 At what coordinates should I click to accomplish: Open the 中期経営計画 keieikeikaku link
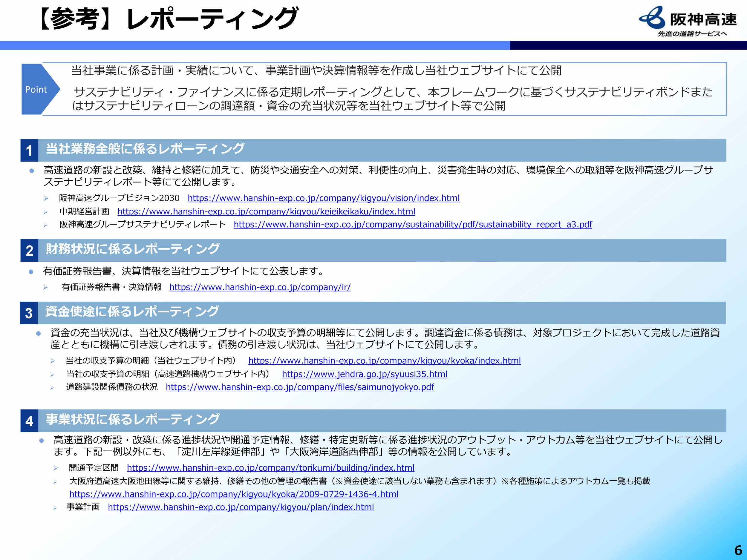pyautogui.click(x=266, y=212)
